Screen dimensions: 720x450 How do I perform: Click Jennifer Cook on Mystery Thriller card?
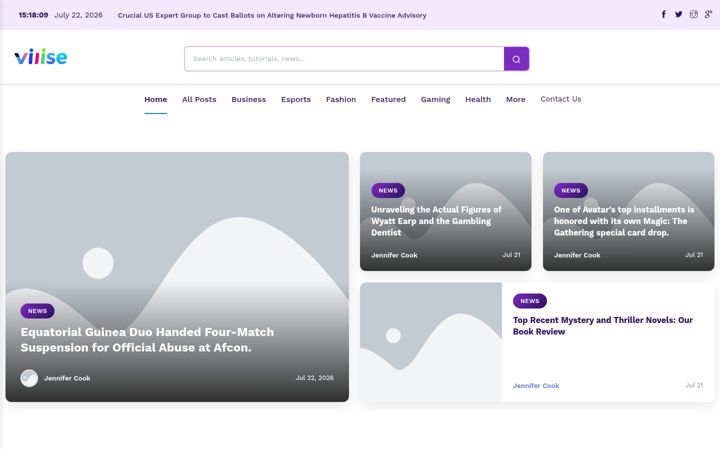click(x=536, y=386)
